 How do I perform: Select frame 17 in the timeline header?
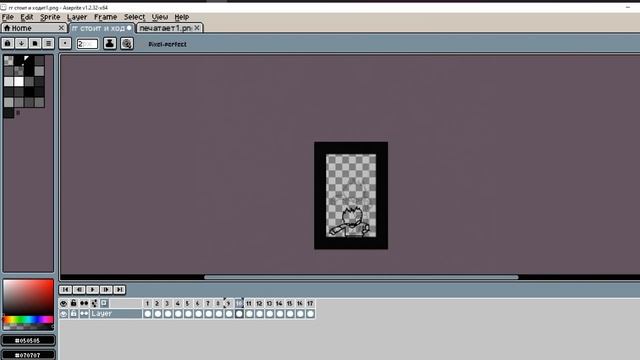pyautogui.click(x=310, y=303)
